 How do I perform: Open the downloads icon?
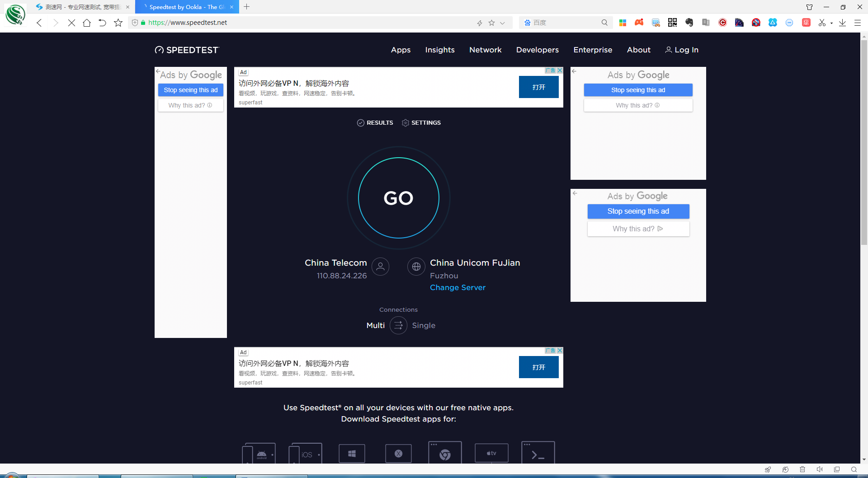842,23
